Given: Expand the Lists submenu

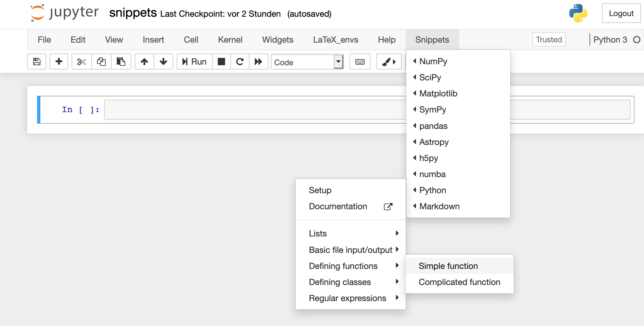Looking at the screenshot, I should click(x=351, y=234).
